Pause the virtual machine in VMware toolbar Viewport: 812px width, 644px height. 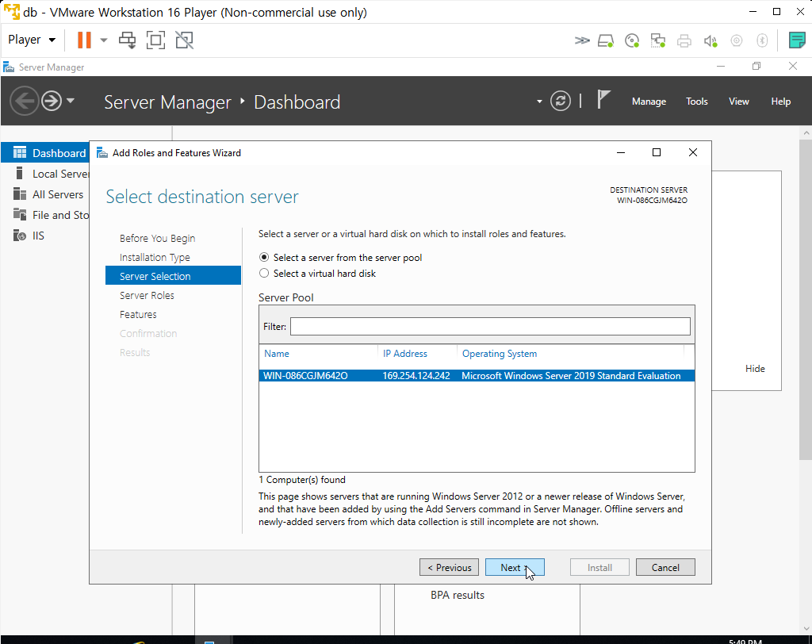[x=84, y=40]
